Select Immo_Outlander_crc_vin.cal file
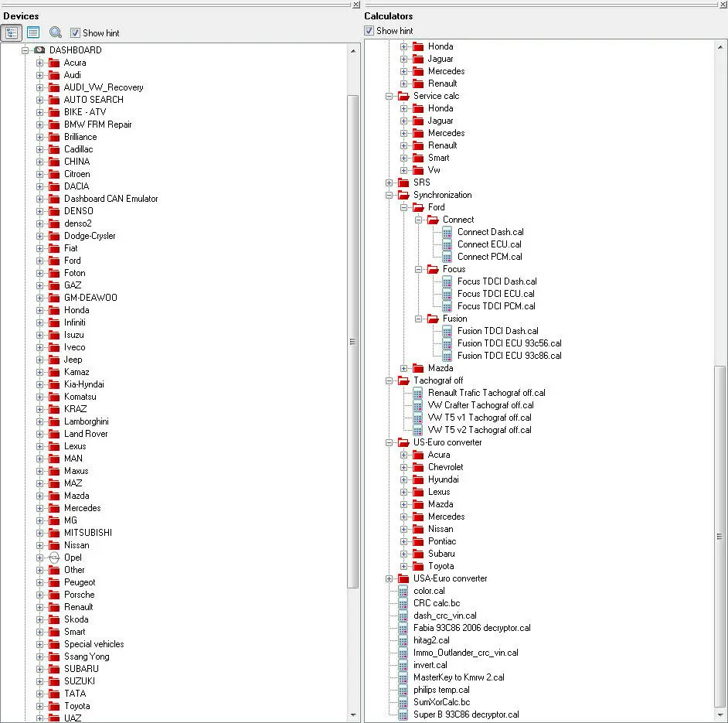This screenshot has width=728, height=723. [x=466, y=653]
